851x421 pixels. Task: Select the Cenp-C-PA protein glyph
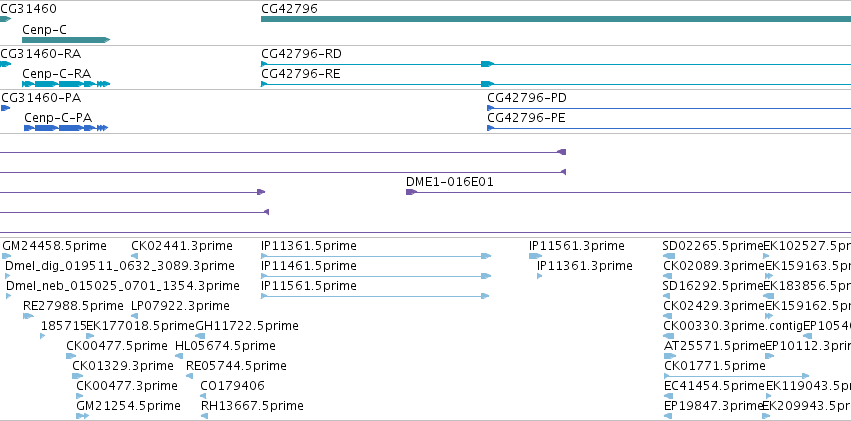click(x=66, y=128)
